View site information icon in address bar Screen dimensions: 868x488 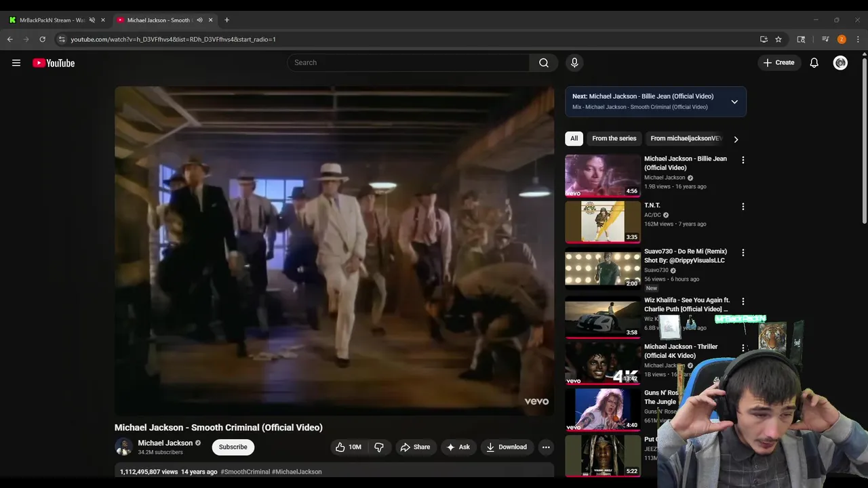62,39
